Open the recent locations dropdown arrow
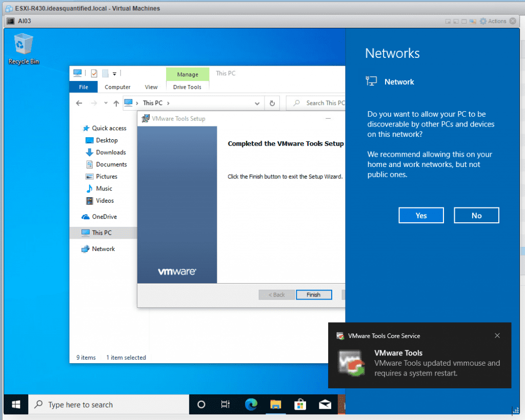525x420 pixels. 106,103
